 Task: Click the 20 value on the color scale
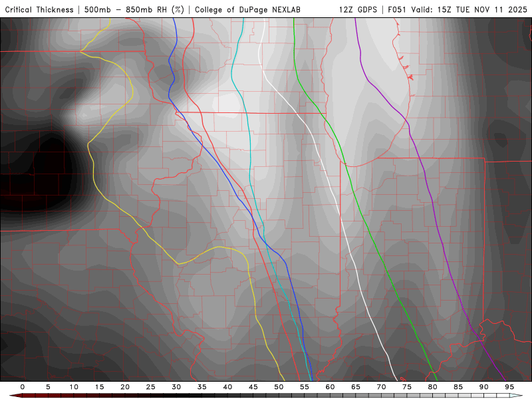(125, 387)
